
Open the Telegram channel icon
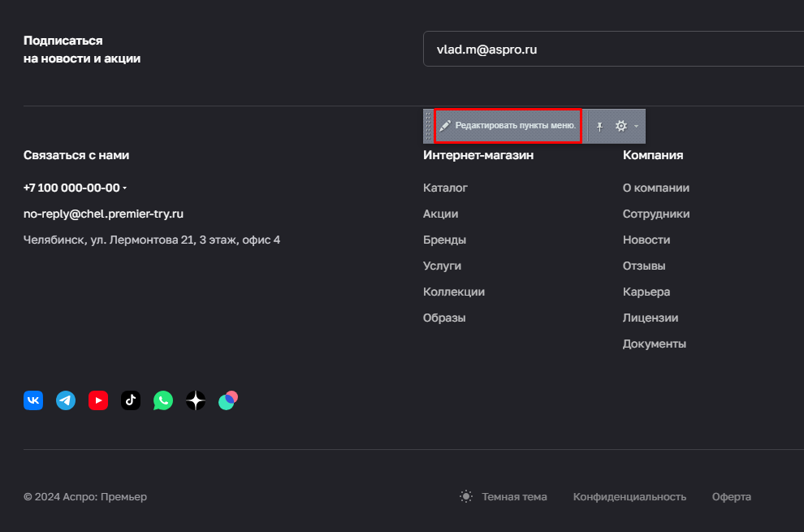click(66, 400)
